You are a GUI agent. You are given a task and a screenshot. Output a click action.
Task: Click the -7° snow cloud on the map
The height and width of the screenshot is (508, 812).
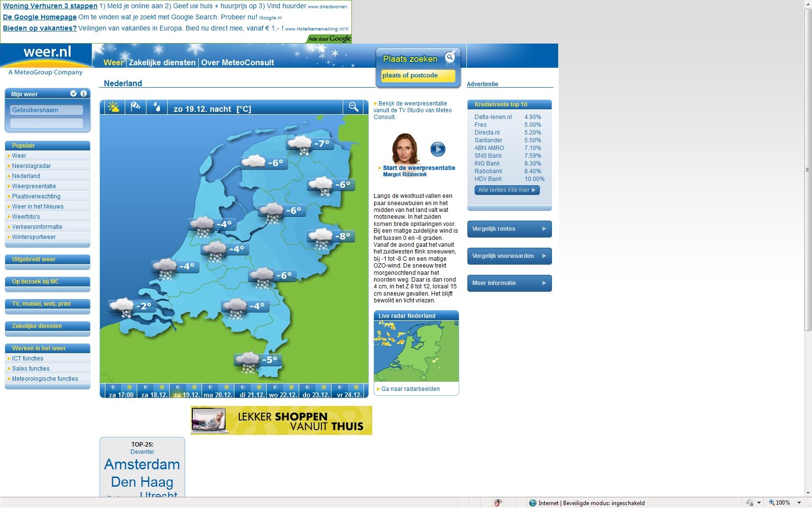300,145
